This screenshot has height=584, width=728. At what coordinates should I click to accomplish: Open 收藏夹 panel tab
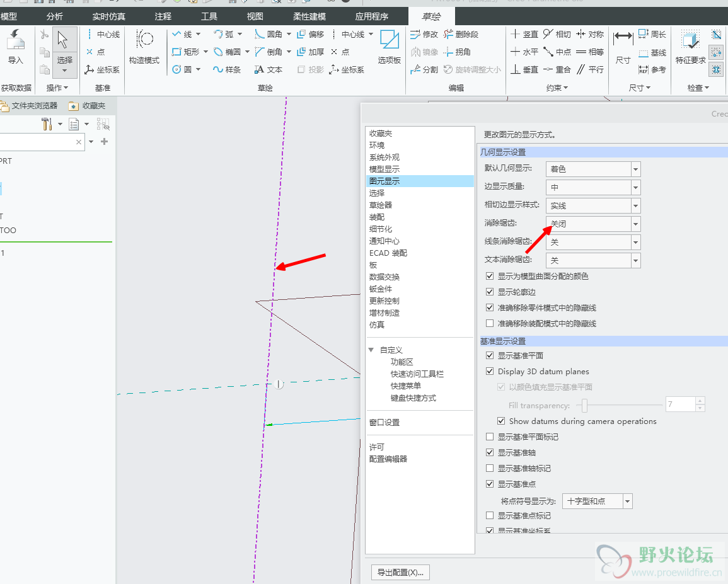[87, 106]
